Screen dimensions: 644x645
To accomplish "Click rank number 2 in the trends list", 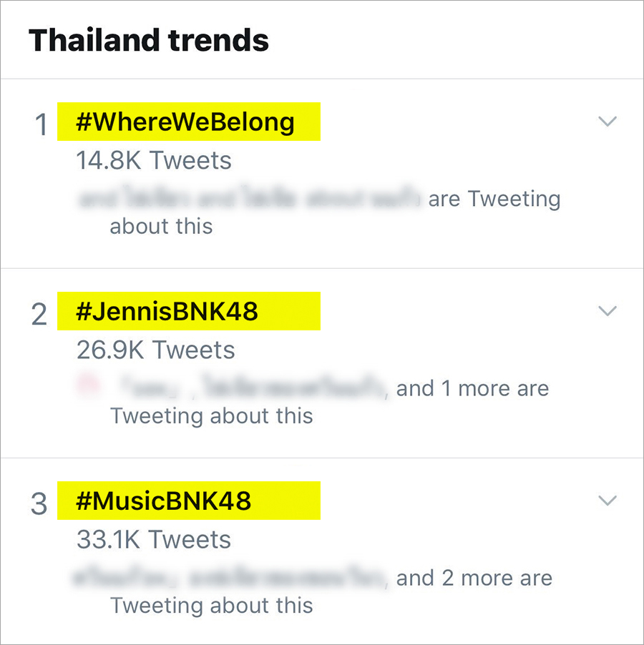I will click(39, 315).
